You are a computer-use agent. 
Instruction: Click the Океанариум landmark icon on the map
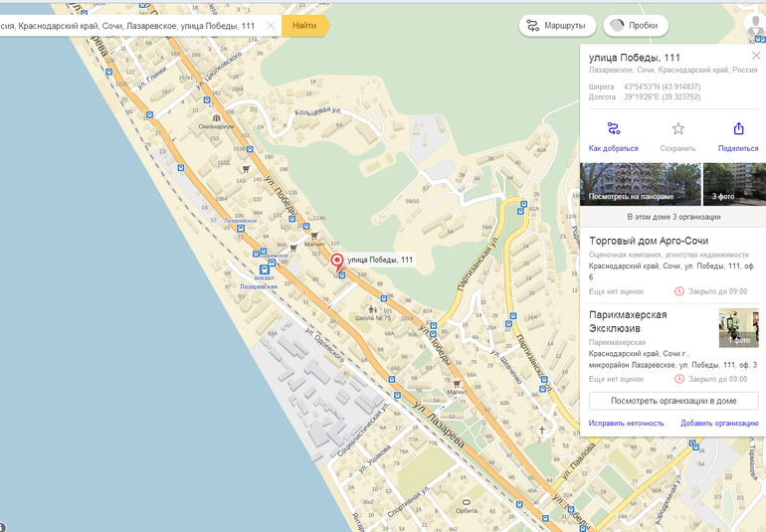[216, 117]
